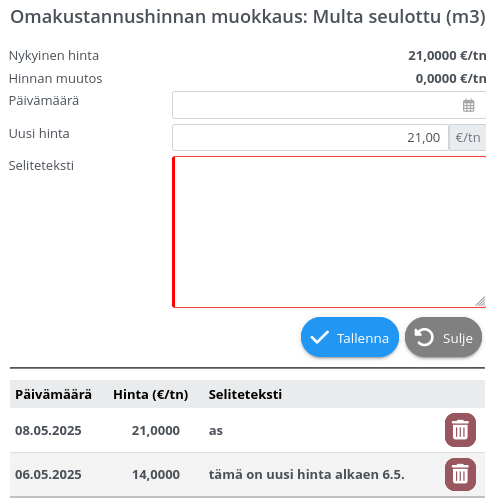Delete the 08.05.2025 price entry with trash icon
Screen dimensions: 486x502
pyautogui.click(x=460, y=430)
